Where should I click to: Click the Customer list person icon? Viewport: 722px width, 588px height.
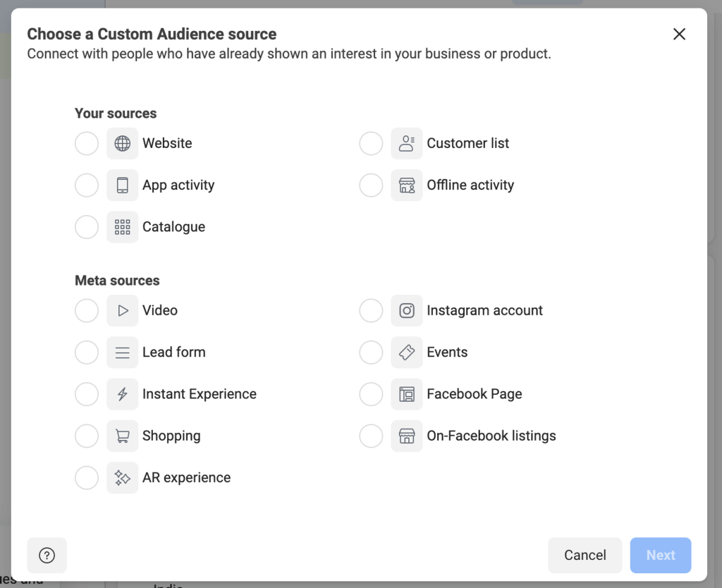click(407, 143)
